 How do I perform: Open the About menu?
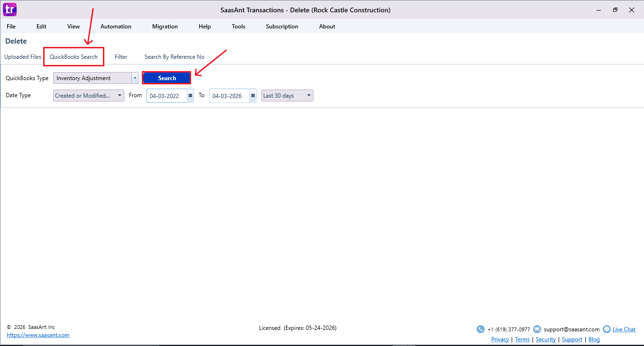327,27
